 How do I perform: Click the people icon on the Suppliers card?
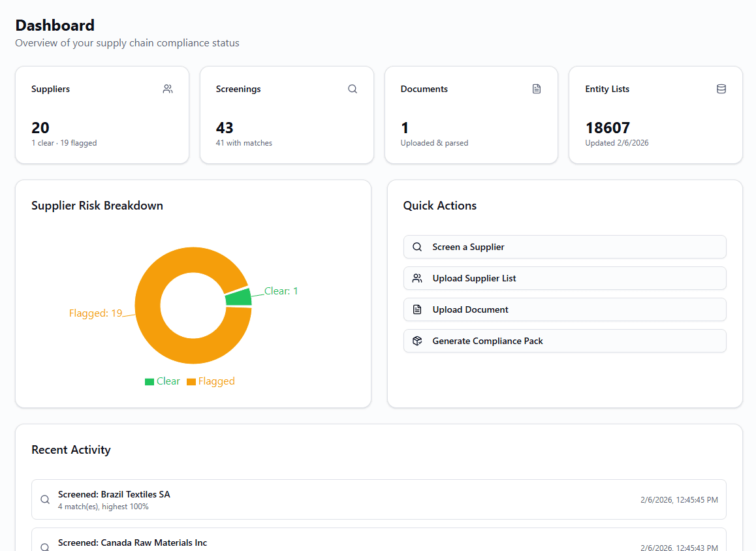(x=168, y=89)
